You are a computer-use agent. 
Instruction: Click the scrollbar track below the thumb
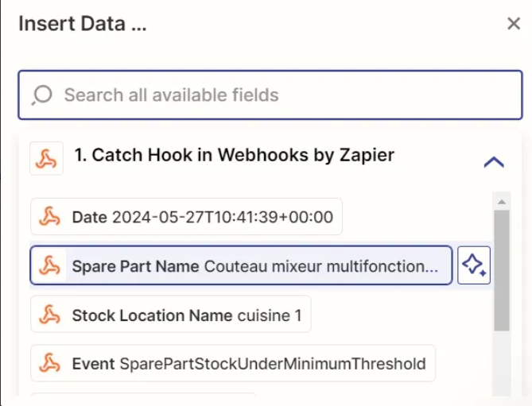click(x=502, y=362)
